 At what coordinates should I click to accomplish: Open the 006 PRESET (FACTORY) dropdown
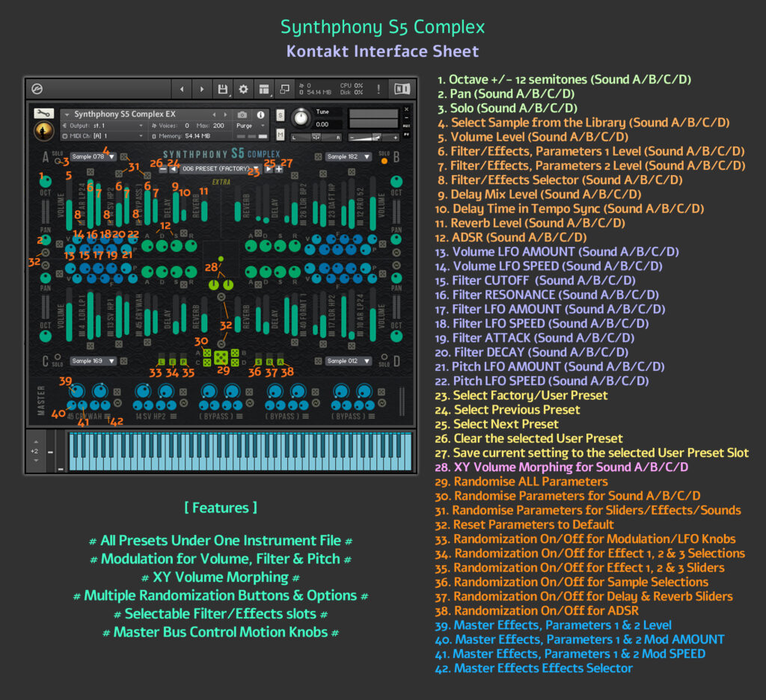[221, 168]
